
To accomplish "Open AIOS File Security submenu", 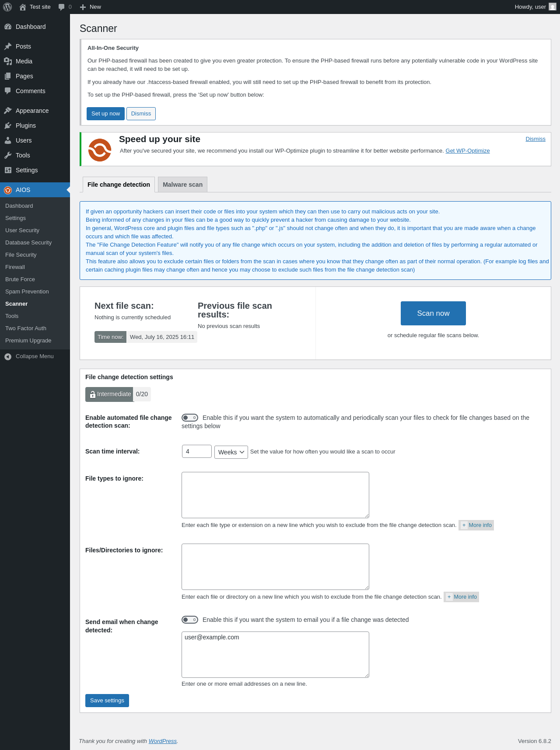I will [x=35, y=255].
